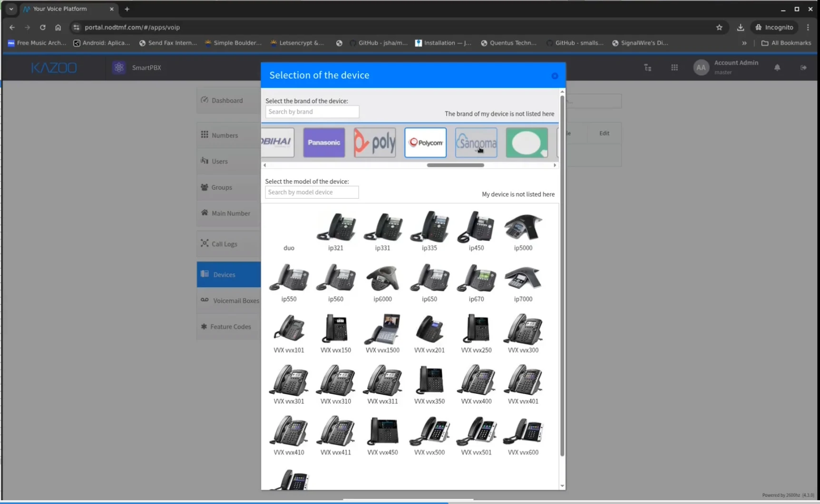This screenshot has width=820, height=504.
Task: Click the brand list right scroll arrow
Action: (x=555, y=165)
